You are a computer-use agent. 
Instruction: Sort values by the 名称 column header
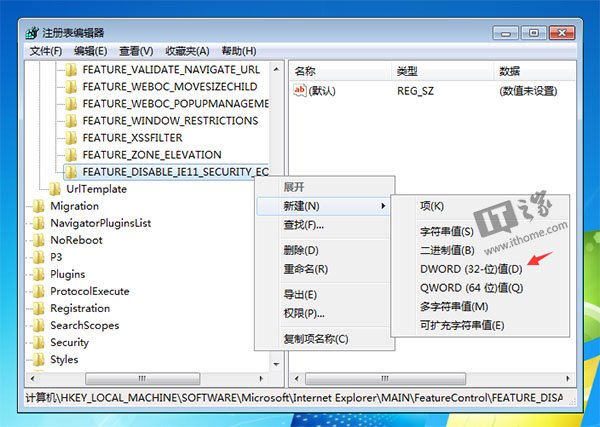point(341,71)
